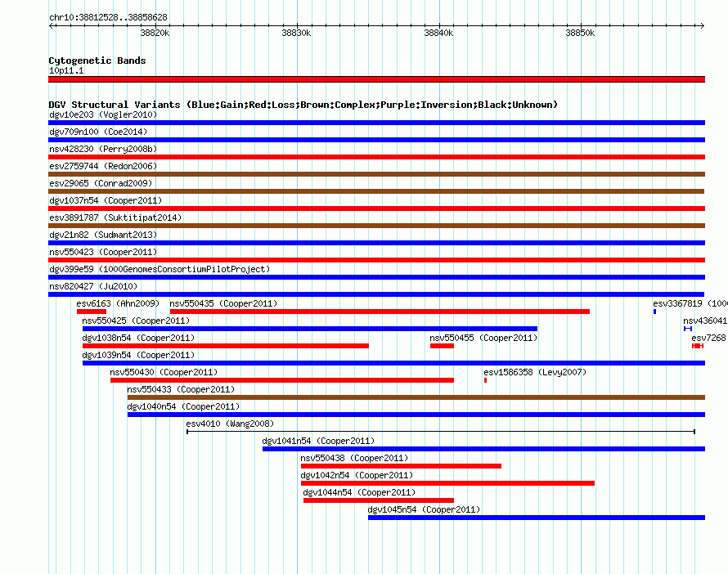Click the black esv4010 unknown-type line
The image size is (728, 574).
tap(441, 432)
